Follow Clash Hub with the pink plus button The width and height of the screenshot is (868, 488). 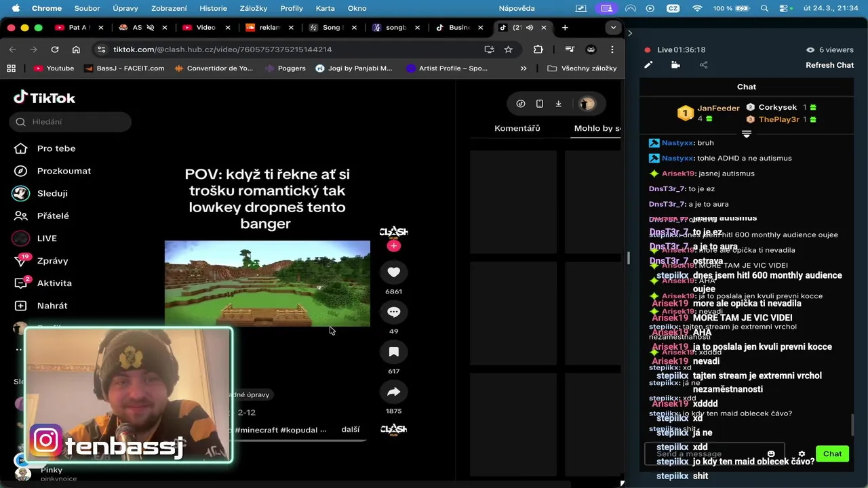tap(393, 246)
